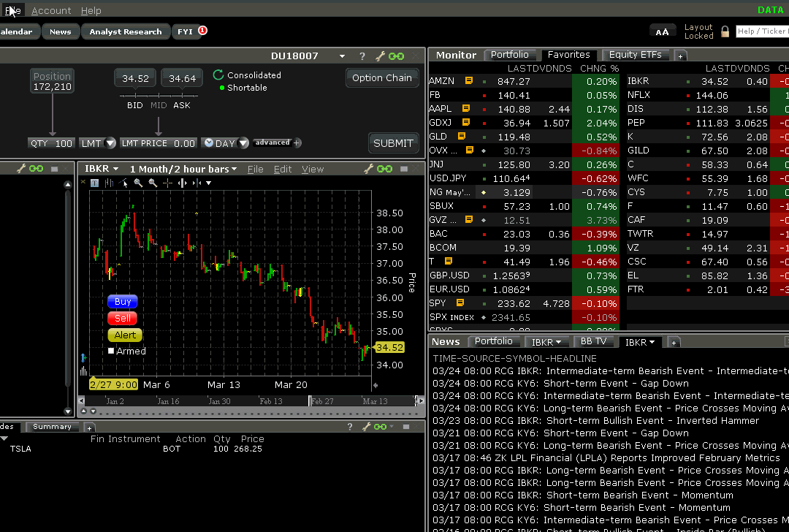Click the SUBMIT order button
The height and width of the screenshot is (532, 789).
pyautogui.click(x=393, y=143)
